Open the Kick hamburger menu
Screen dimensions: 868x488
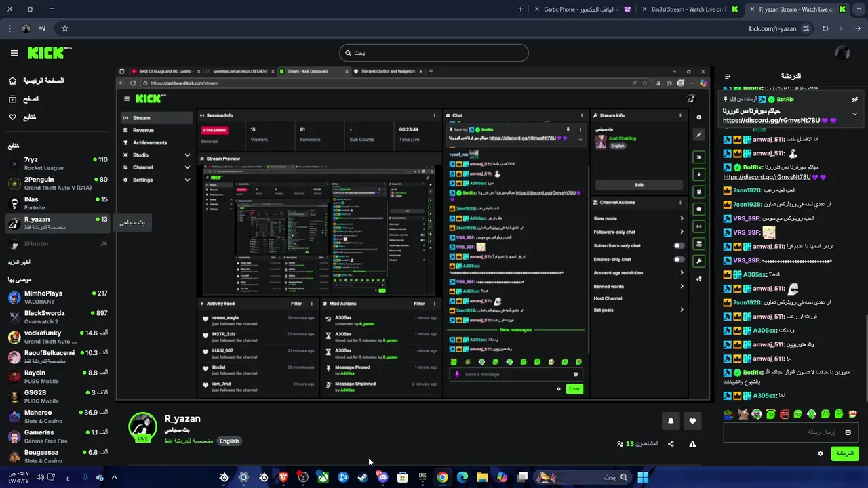point(14,53)
